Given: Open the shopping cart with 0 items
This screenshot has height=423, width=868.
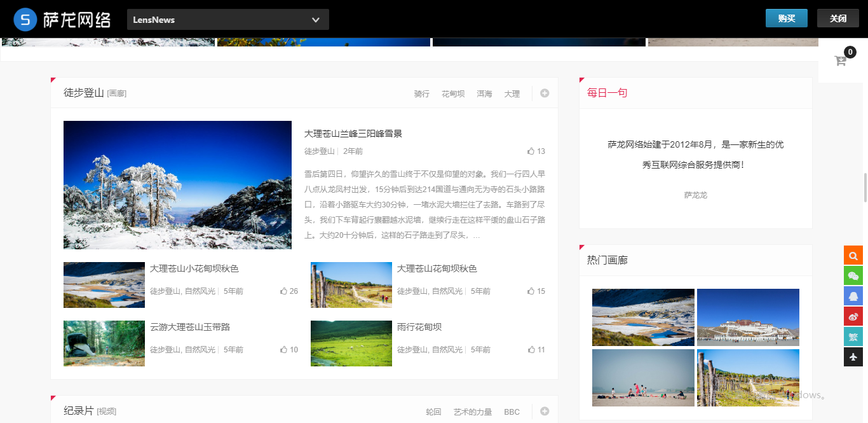Looking at the screenshot, I should coord(840,60).
